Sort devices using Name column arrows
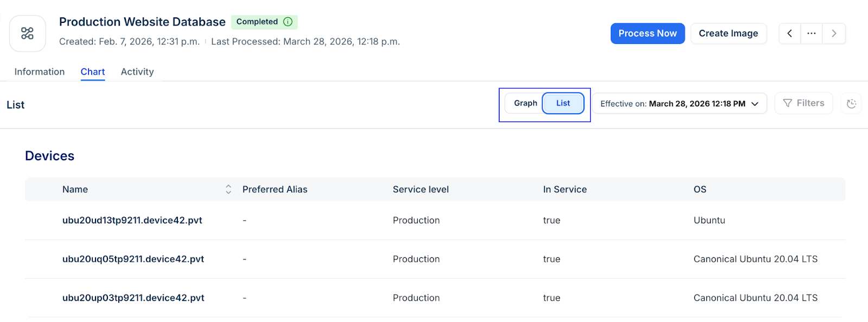This screenshot has width=868, height=322. pyautogui.click(x=228, y=190)
